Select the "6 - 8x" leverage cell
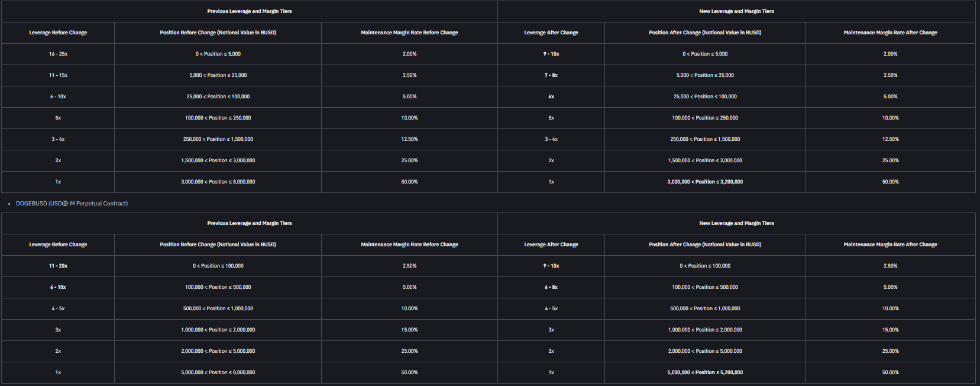The image size is (980, 386). click(551, 287)
